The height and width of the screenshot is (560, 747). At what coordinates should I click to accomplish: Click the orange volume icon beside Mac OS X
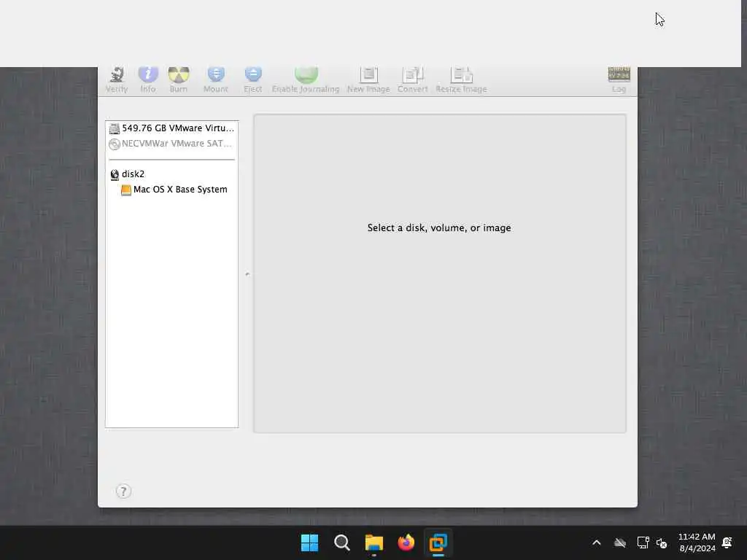pyautogui.click(x=125, y=190)
